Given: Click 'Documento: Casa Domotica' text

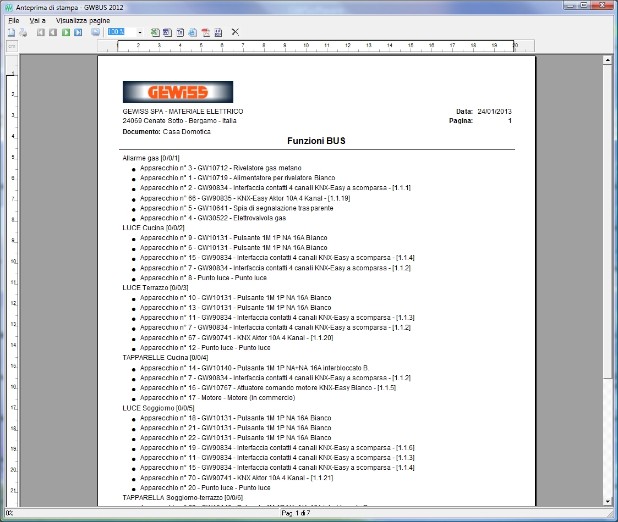Looking at the screenshot, I should point(166,131).
